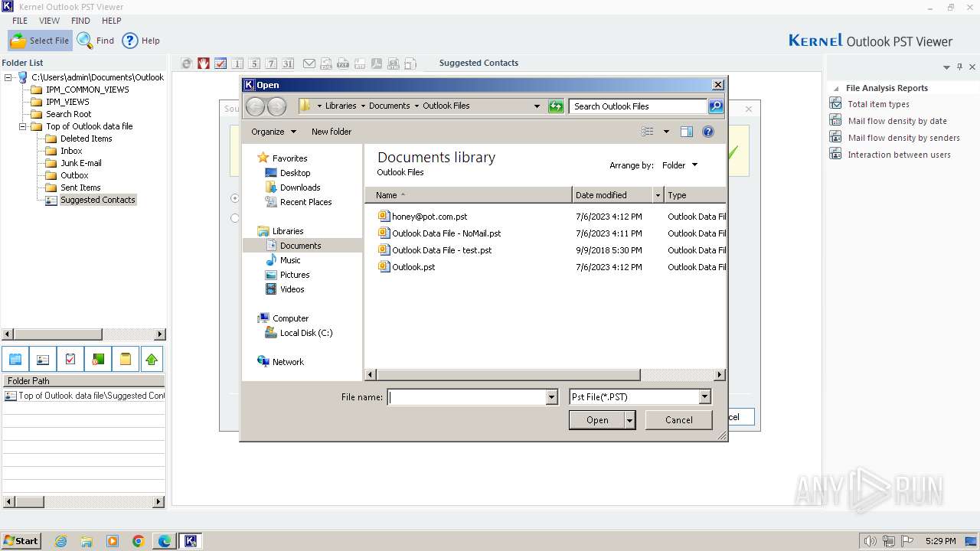This screenshot has height=551, width=980.
Task: Click the envelope mail icon in toolbar
Action: tap(309, 64)
